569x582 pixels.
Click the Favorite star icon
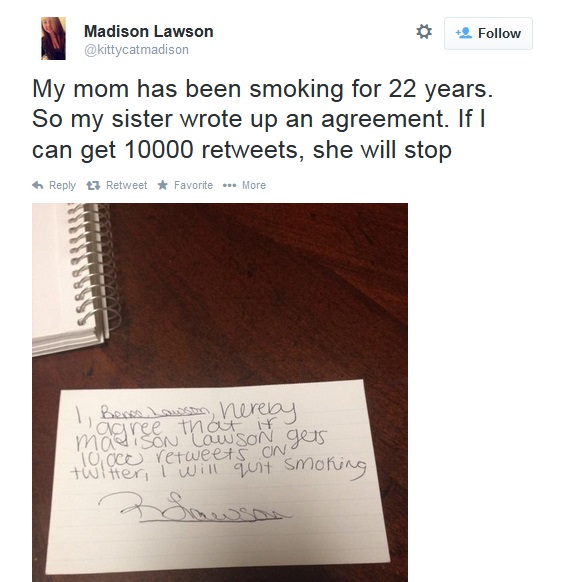162,185
